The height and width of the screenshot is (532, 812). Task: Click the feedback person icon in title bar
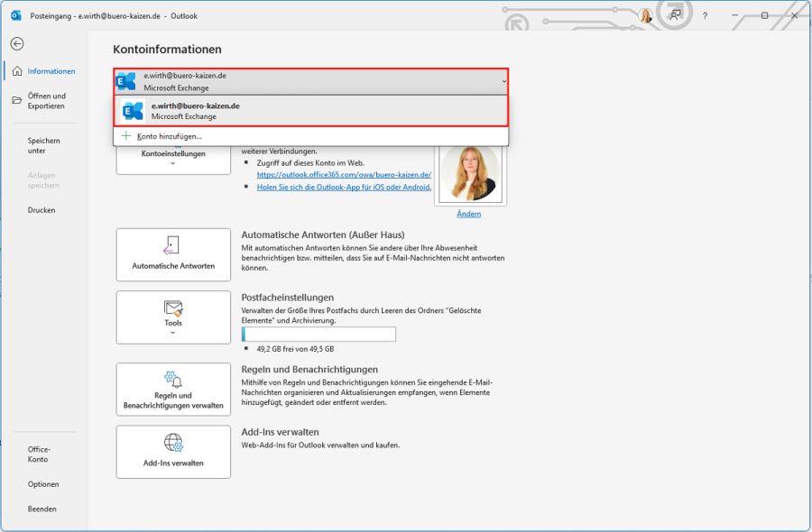pyautogui.click(x=675, y=15)
